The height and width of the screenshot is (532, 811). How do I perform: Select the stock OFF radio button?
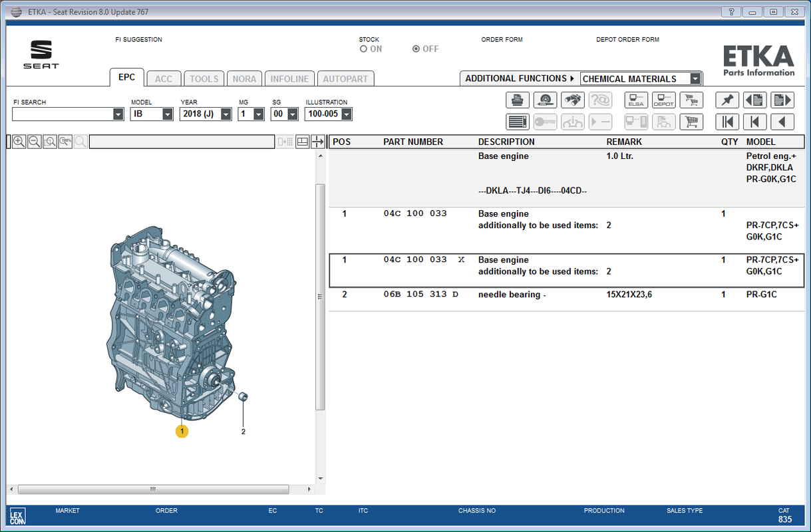[x=416, y=49]
